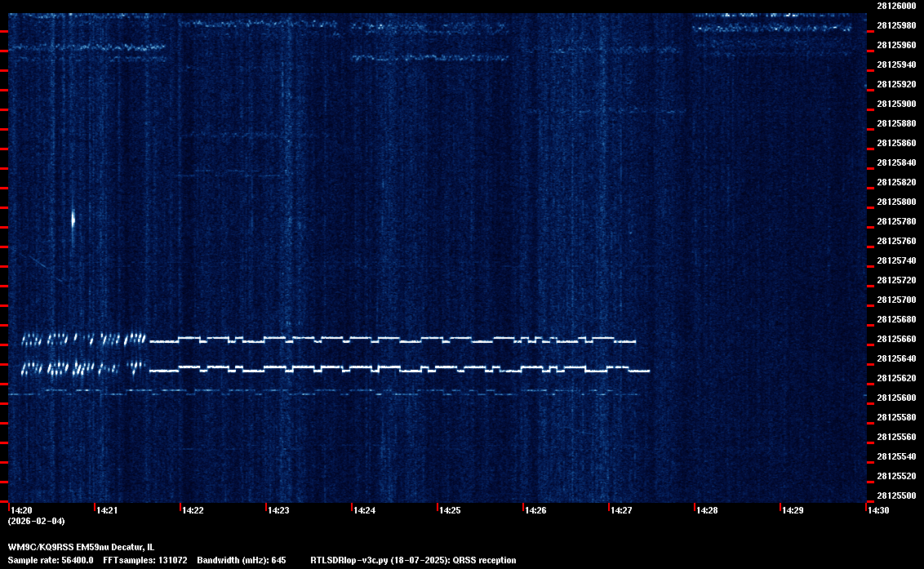924x569 pixels.
Task: Select the 28125600 frequency scale label
Action: 895,398
